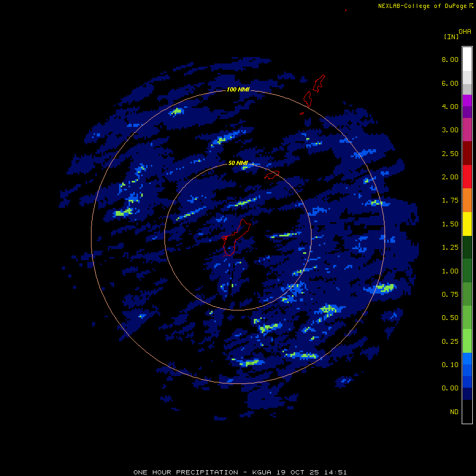Click the ND label under the legend
Image resolution: width=476 pixels, height=476 pixels.
pyautogui.click(x=454, y=412)
